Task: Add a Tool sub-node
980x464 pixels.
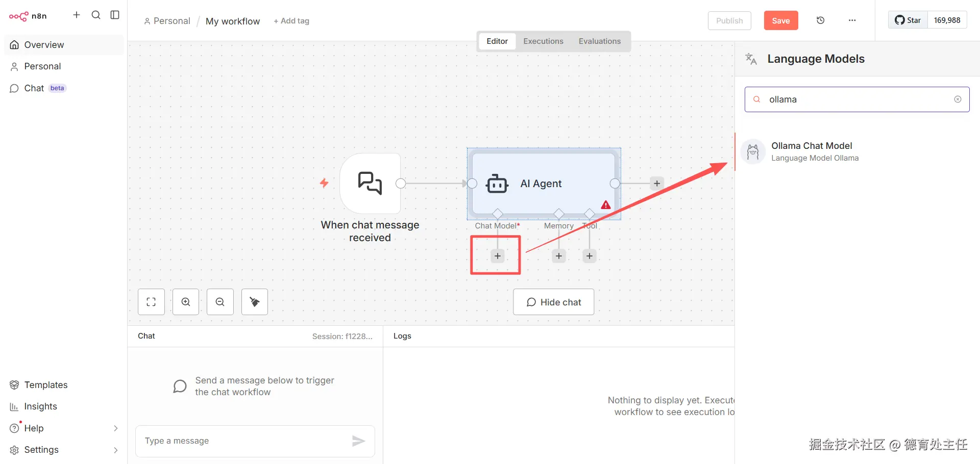Action: pos(590,256)
